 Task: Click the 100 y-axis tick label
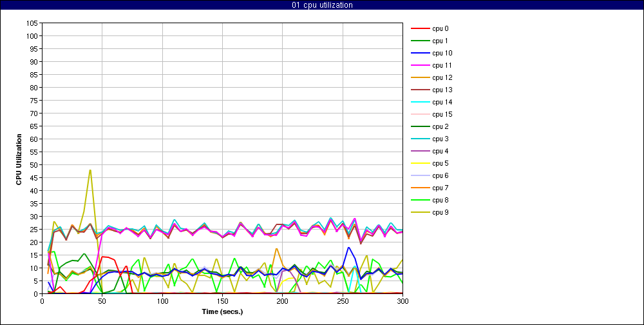point(32,36)
